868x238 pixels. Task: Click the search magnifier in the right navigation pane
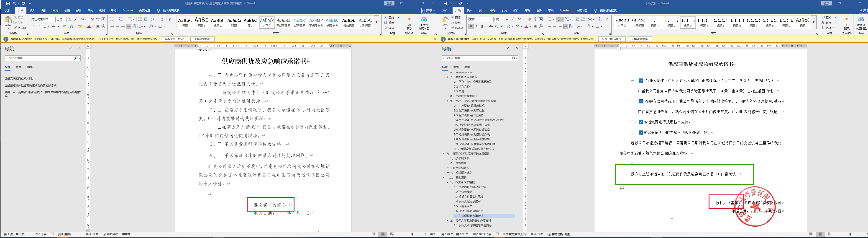coord(513,58)
